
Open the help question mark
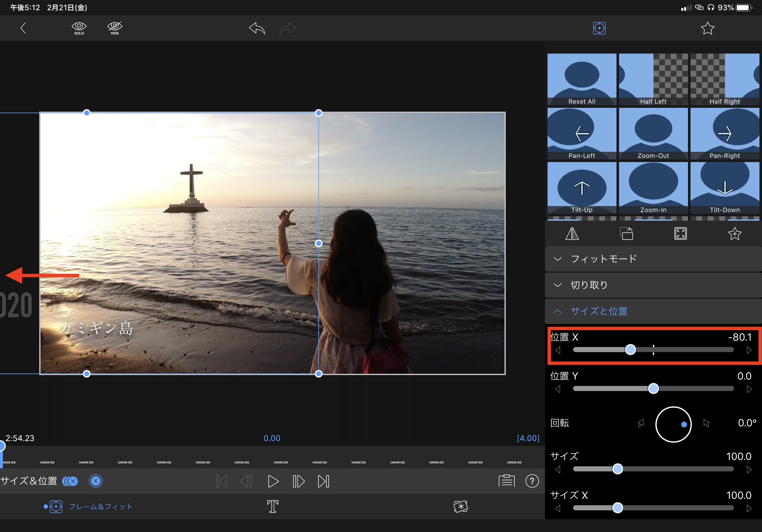point(532,481)
